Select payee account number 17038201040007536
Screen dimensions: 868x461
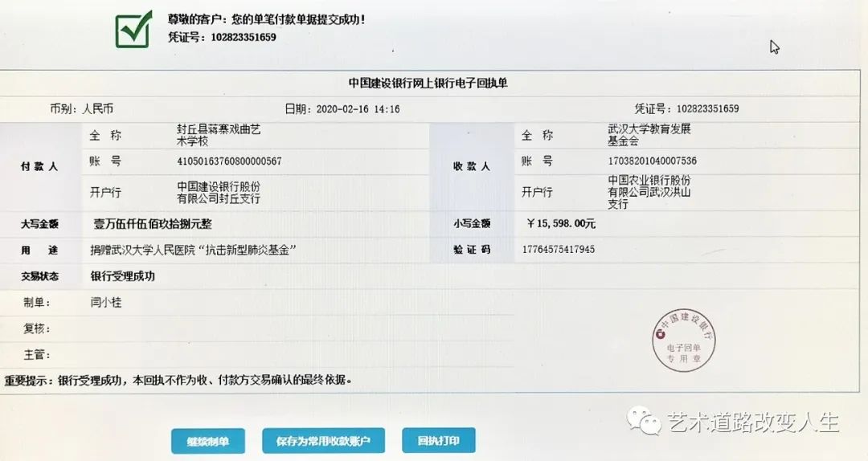pyautogui.click(x=652, y=161)
